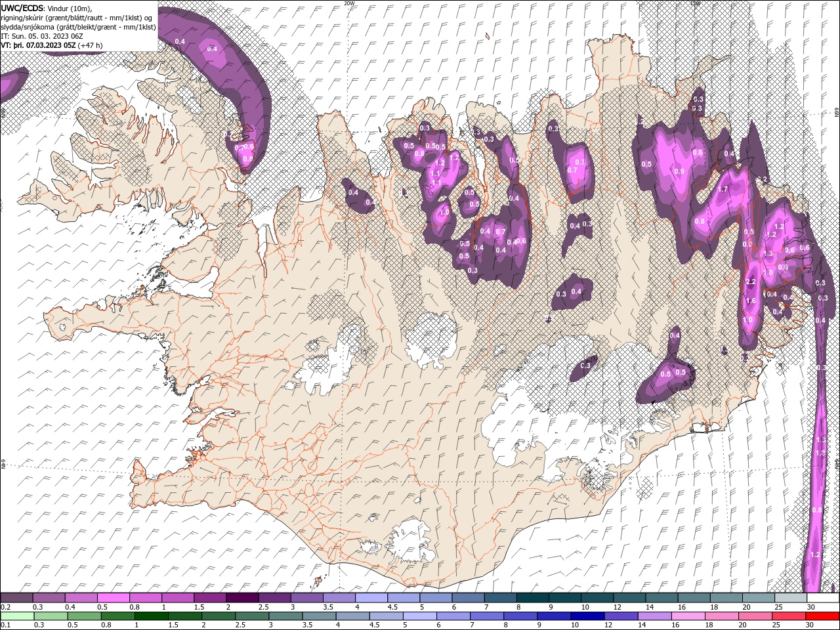This screenshot has height=630, width=840.
Task: Click the 20W longitude label at top edge
Action: click(x=348, y=3)
